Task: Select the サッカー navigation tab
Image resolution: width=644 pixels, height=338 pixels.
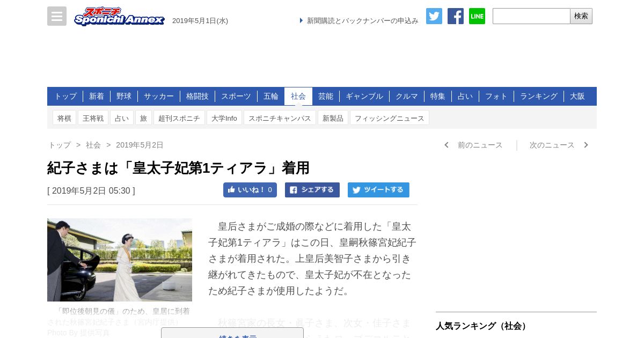Action: point(159,96)
